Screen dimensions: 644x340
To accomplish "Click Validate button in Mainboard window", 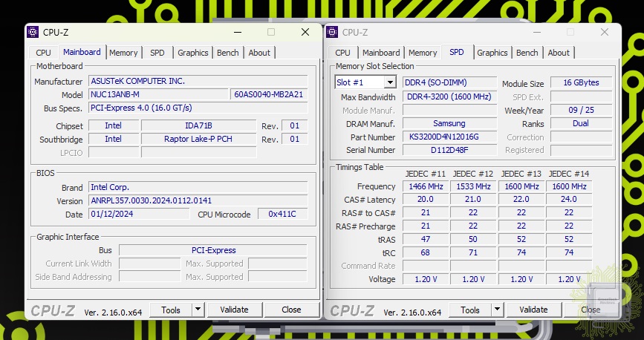I will pos(235,310).
